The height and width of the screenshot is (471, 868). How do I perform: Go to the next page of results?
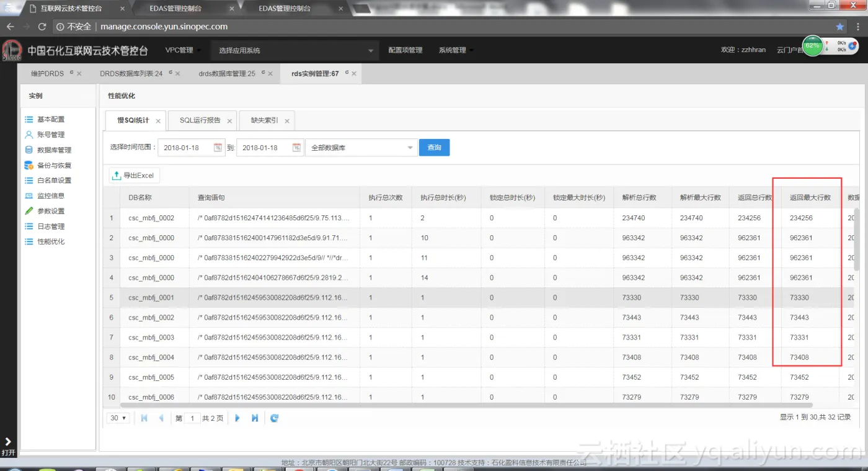(x=237, y=418)
